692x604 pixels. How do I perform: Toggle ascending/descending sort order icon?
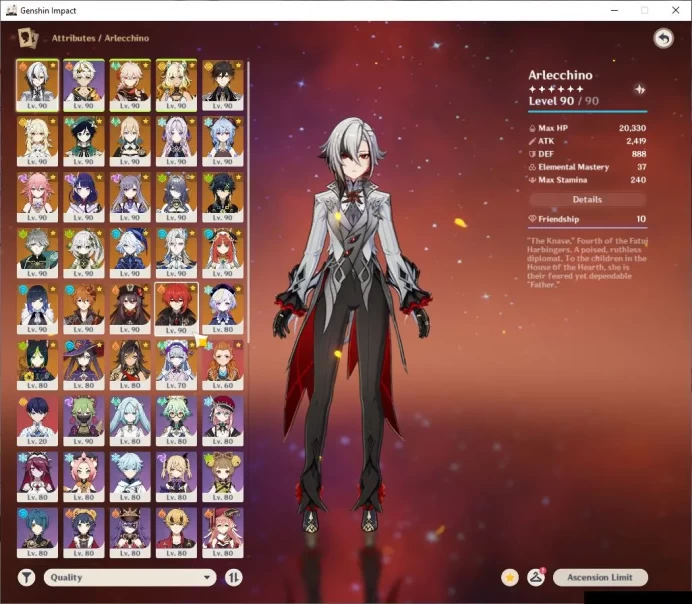pos(233,577)
